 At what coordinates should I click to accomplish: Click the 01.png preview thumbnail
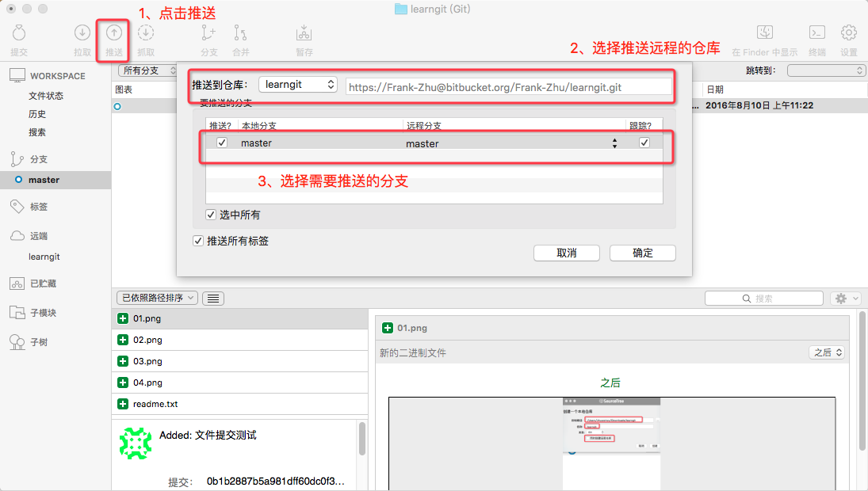612,443
